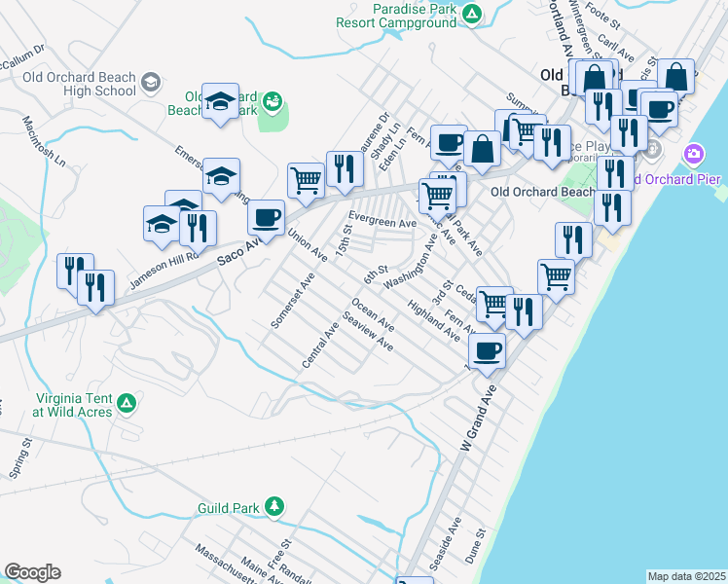This screenshot has width=728, height=584.
Task: Click the Highland Ave label
Action: [x=434, y=321]
